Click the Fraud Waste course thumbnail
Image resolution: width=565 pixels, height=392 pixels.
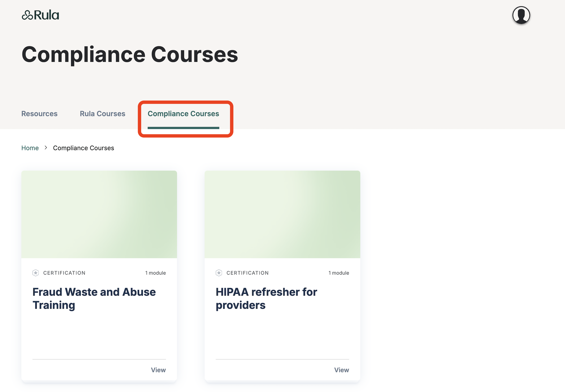[99, 214]
